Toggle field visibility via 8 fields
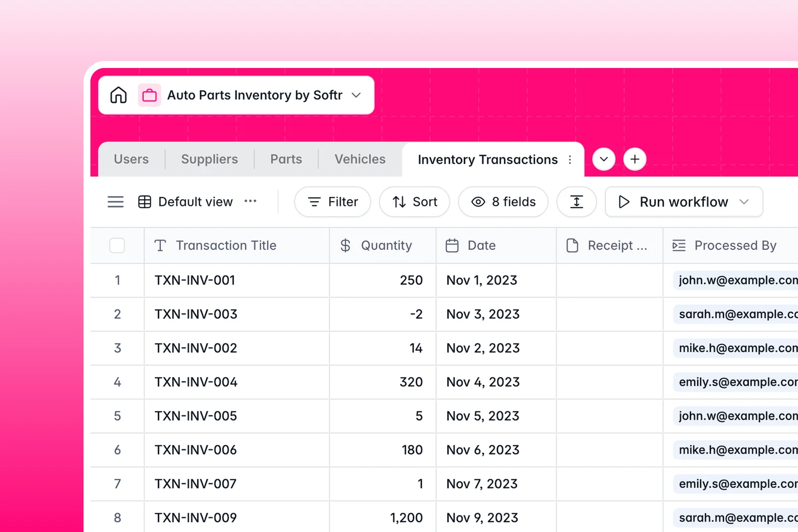 [503, 202]
